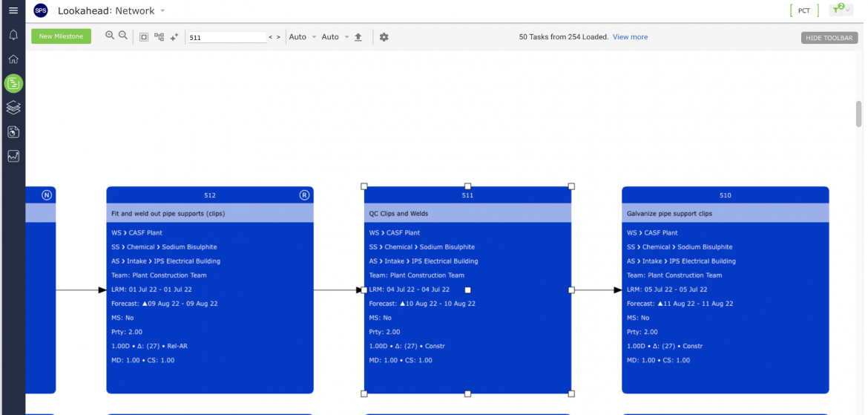This screenshot has width=868, height=415.
Task: Open the hamburger main menu
Action: (x=13, y=10)
